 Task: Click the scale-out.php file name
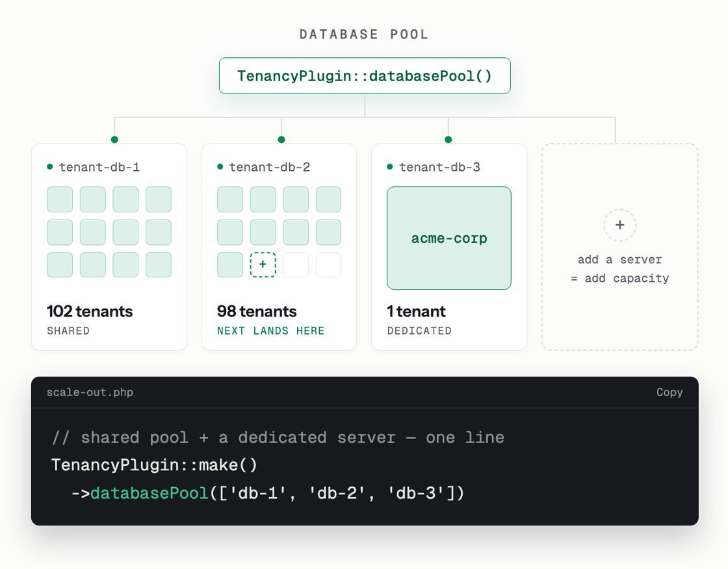click(90, 392)
